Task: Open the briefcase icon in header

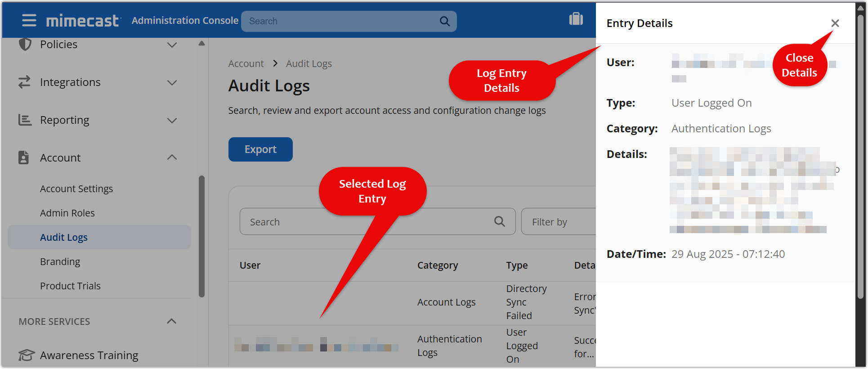Action: (x=576, y=19)
